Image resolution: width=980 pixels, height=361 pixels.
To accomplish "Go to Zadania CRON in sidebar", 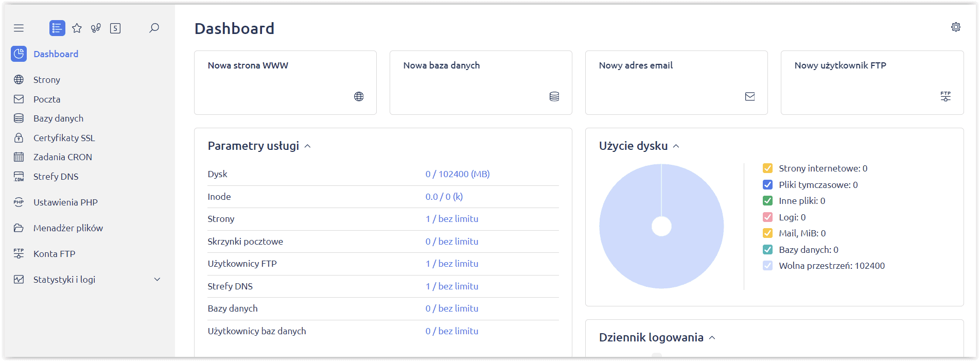I will coord(62,157).
